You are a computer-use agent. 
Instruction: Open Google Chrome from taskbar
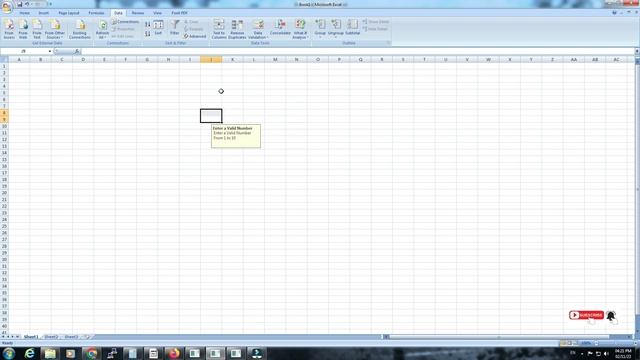(91, 353)
